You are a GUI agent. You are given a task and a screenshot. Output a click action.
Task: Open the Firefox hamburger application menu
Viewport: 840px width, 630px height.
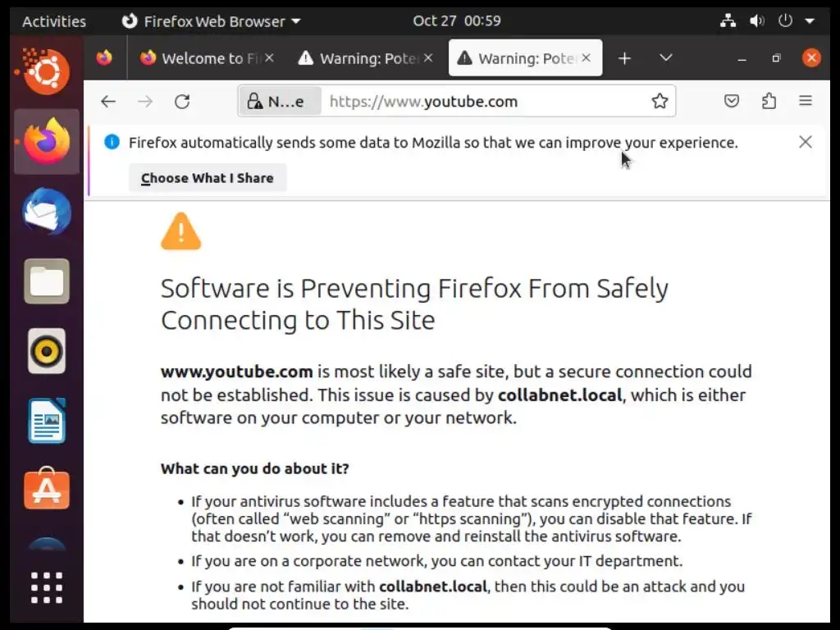pos(806,102)
